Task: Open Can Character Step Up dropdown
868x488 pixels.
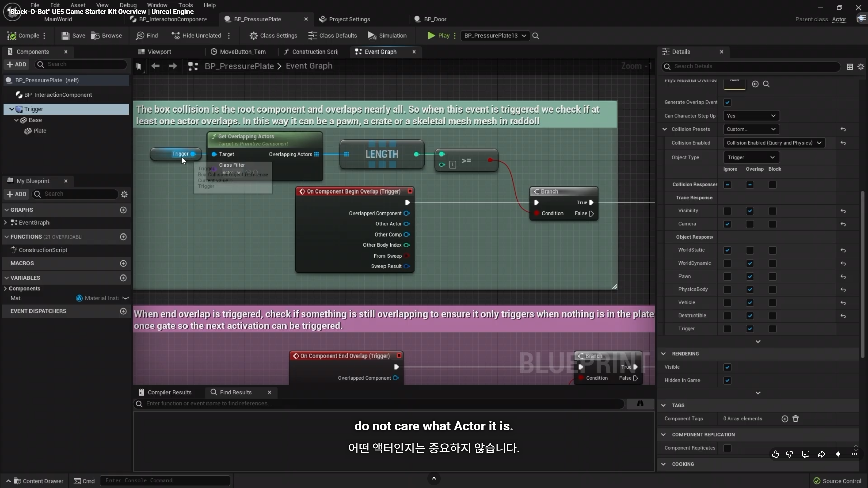Action: tap(751, 116)
